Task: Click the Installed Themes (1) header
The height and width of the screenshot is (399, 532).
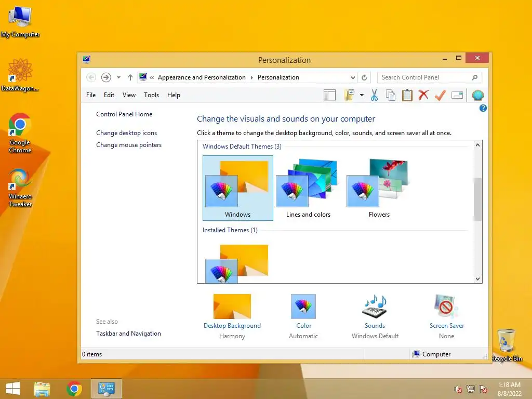Action: tap(230, 230)
